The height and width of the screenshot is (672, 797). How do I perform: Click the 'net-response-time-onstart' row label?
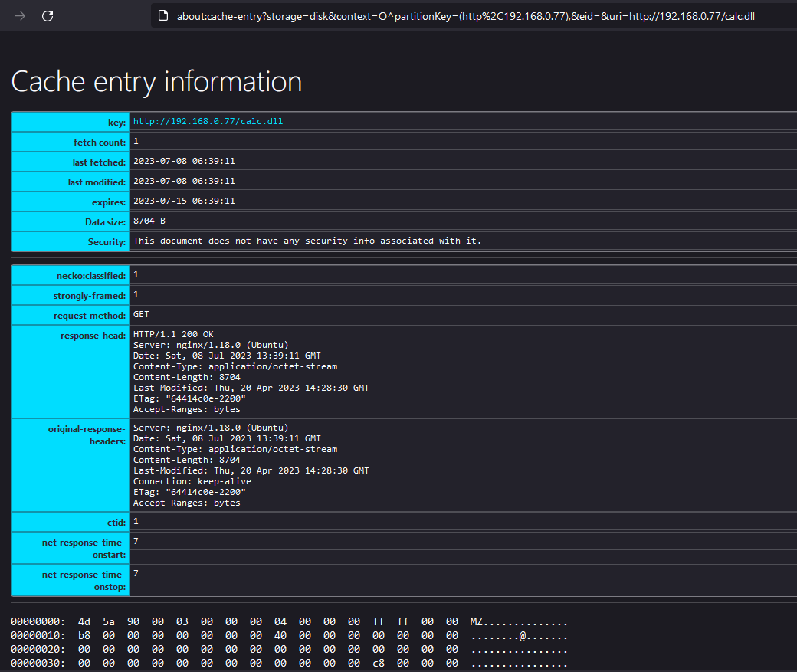84,548
